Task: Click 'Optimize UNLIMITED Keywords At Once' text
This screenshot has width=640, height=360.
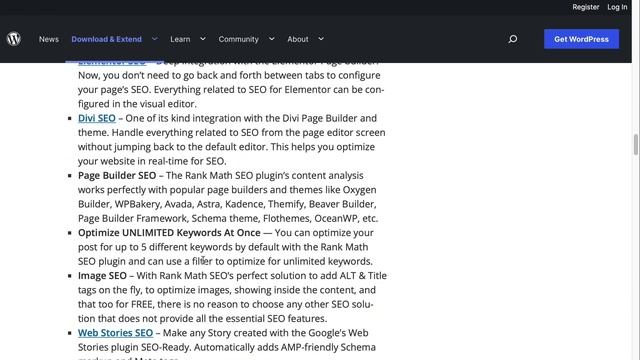Action: (169, 233)
